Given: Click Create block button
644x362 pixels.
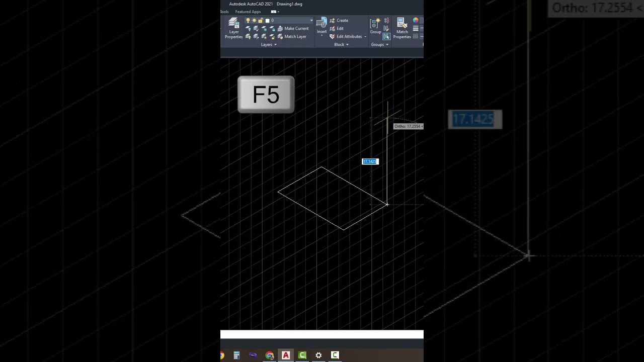Looking at the screenshot, I should click(339, 21).
